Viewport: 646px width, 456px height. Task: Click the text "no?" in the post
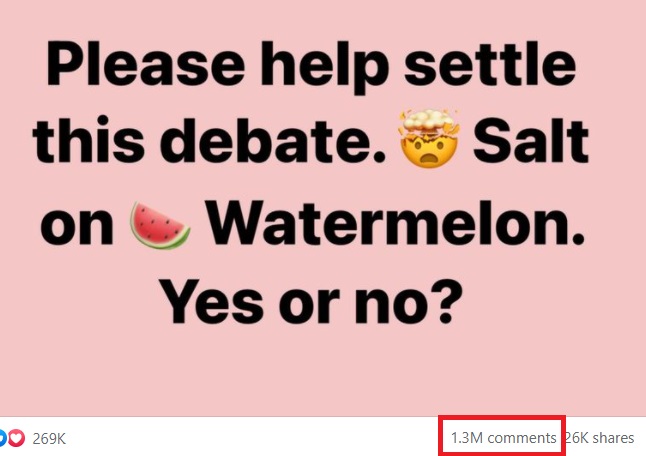(408, 302)
